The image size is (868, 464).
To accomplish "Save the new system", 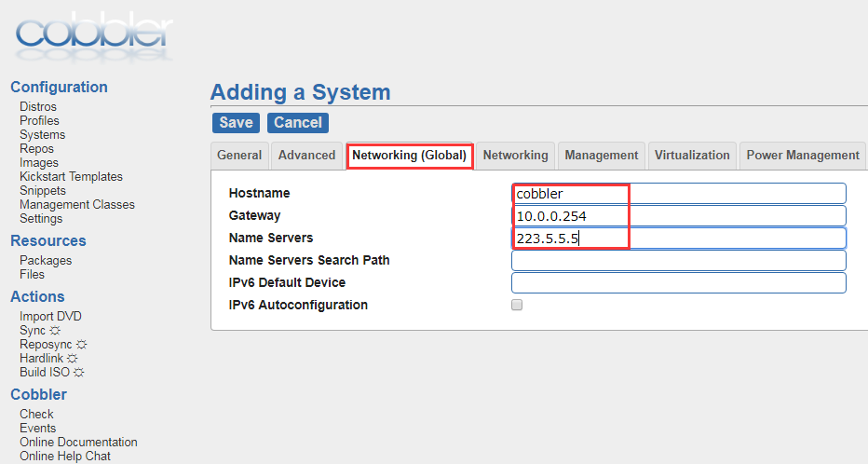I will 236,122.
